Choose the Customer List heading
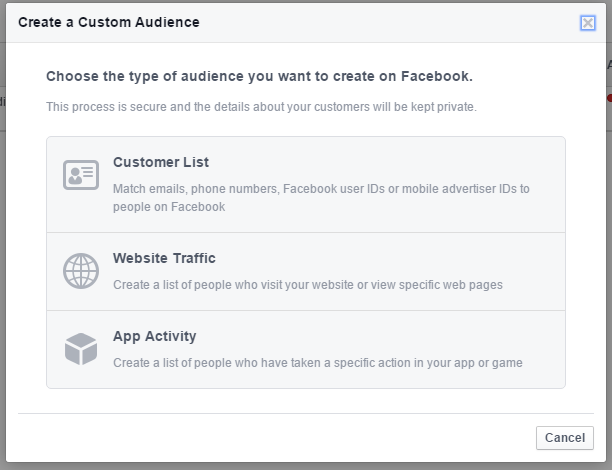The image size is (612, 470). point(161,162)
